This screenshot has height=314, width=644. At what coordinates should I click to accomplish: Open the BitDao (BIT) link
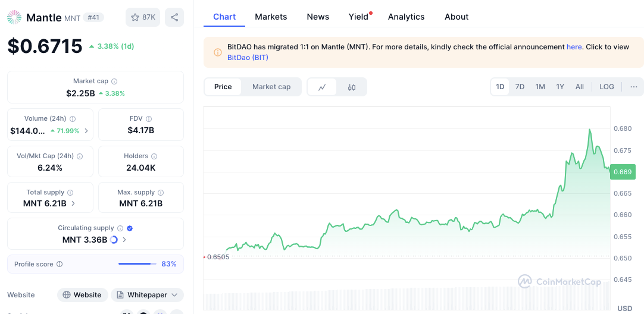point(248,58)
